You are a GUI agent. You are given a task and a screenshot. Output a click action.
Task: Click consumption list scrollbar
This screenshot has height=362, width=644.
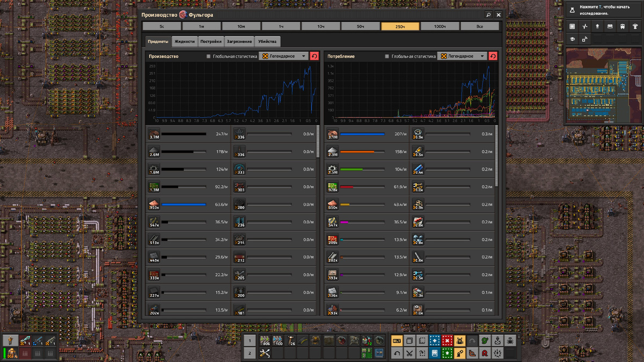(496, 156)
